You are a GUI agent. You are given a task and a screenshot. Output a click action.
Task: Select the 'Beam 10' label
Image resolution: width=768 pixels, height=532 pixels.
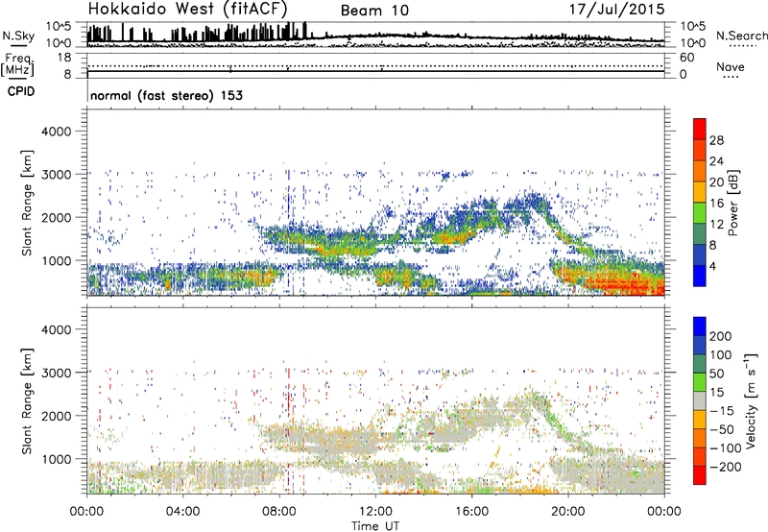pos(374,11)
